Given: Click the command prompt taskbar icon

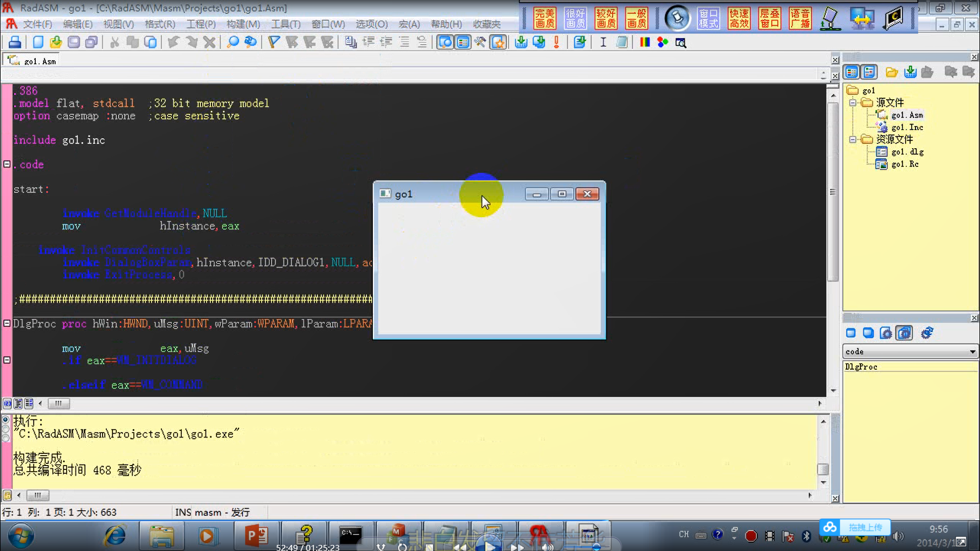Looking at the screenshot, I should pyautogui.click(x=350, y=536).
